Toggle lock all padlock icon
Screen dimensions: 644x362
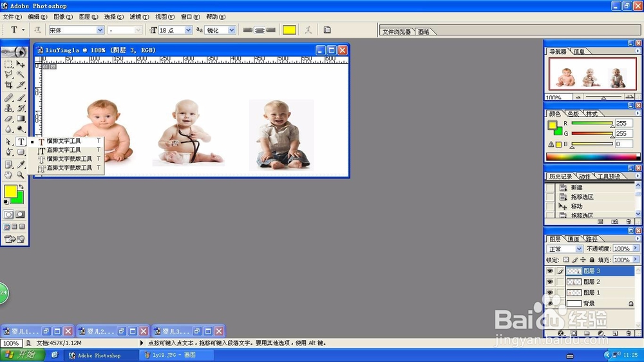(592, 260)
